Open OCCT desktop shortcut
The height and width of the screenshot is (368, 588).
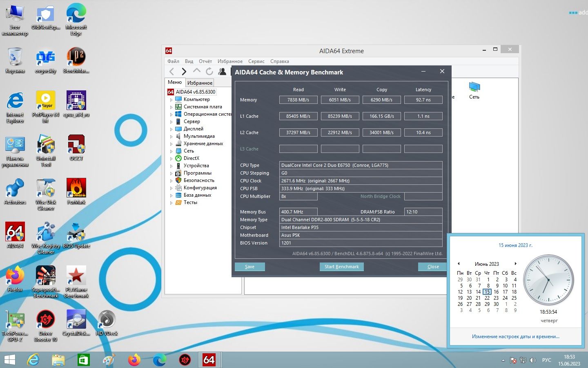pos(76,147)
